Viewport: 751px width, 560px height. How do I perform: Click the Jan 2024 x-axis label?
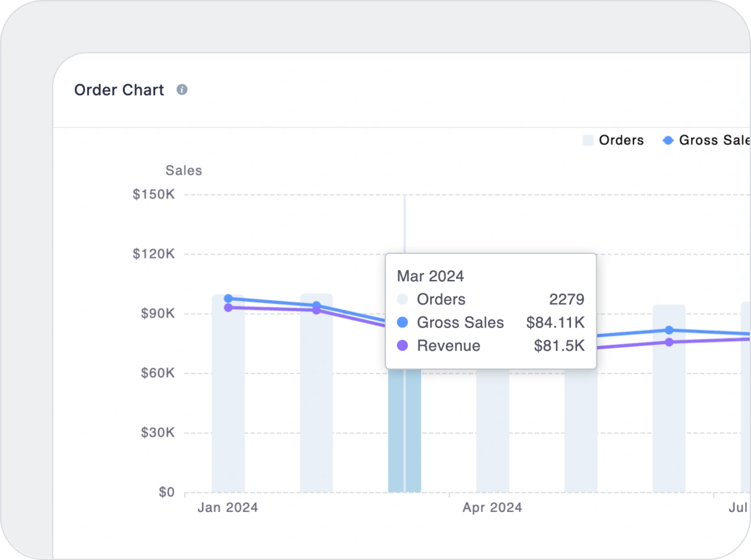(227, 507)
